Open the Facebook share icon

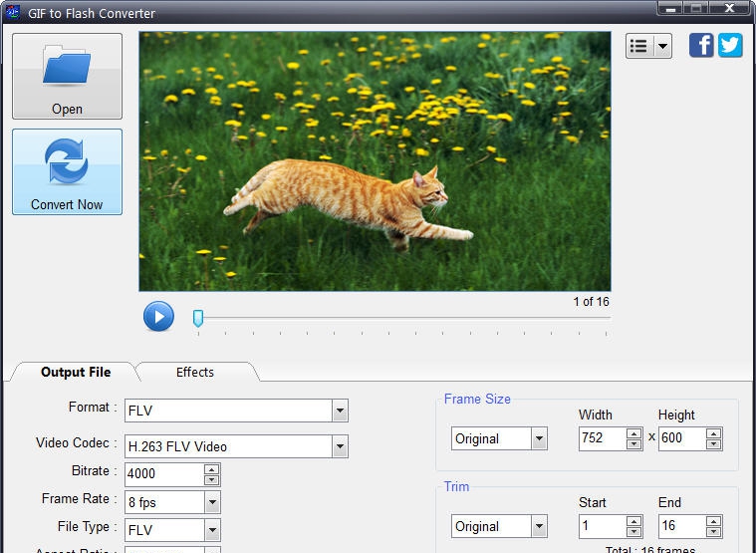(701, 45)
